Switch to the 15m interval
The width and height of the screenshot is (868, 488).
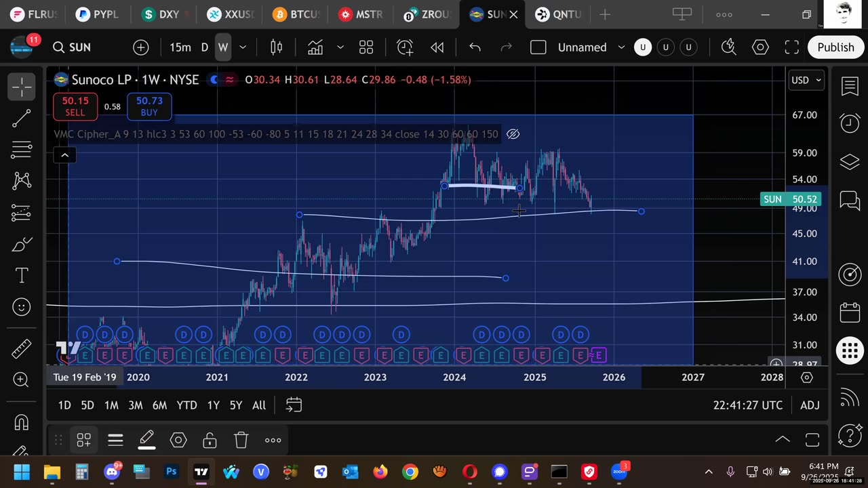[180, 47]
